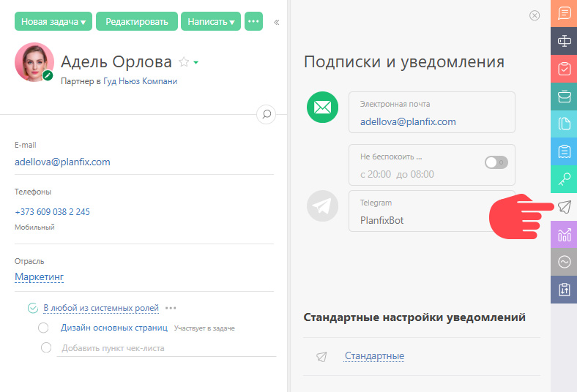
Task: Open the Дизайн основных страниц task link
Action: coord(114,328)
